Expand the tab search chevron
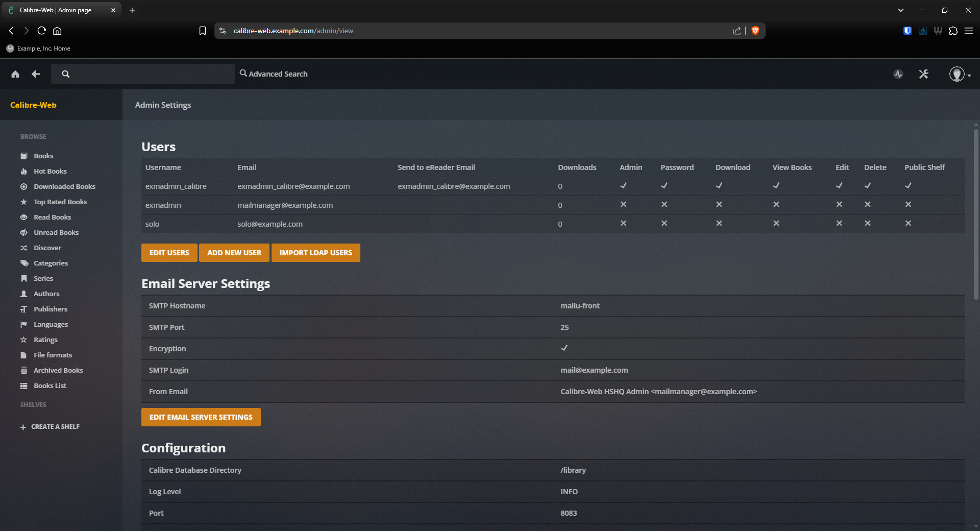Viewport: 980px width, 531px height. [x=901, y=10]
